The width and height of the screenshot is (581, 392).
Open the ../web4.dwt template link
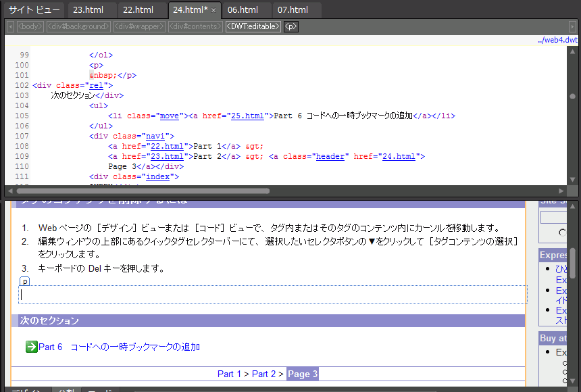point(557,40)
